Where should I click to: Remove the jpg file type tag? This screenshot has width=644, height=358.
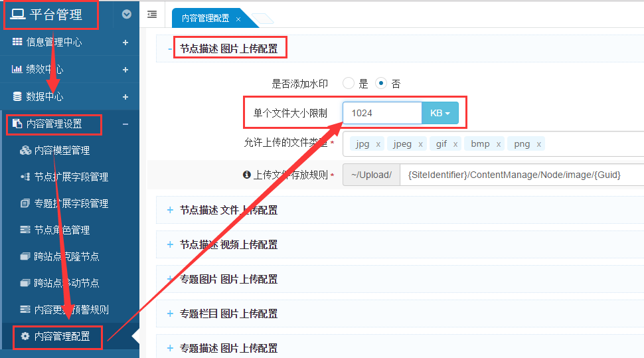(x=378, y=144)
